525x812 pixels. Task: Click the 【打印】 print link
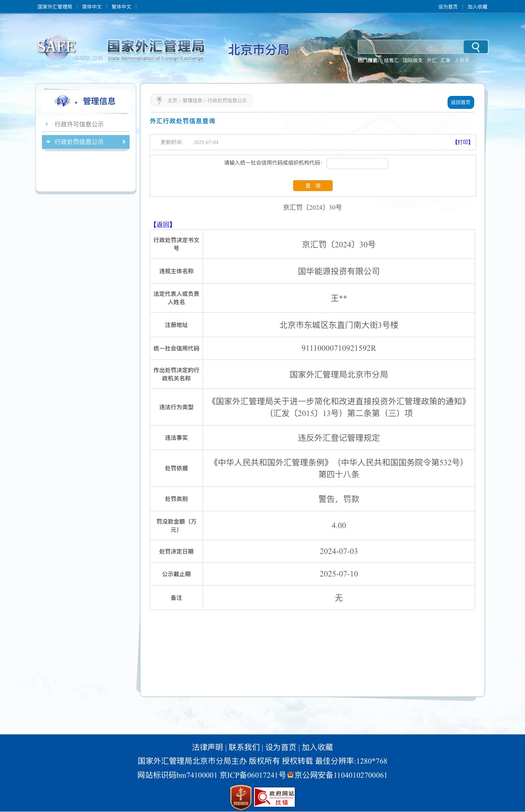point(462,142)
